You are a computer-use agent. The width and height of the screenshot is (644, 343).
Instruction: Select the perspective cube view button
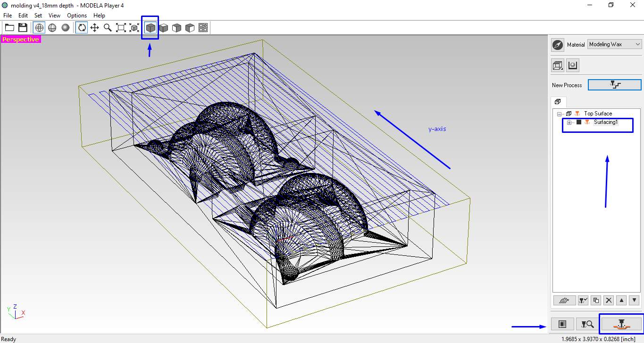pyautogui.click(x=150, y=28)
